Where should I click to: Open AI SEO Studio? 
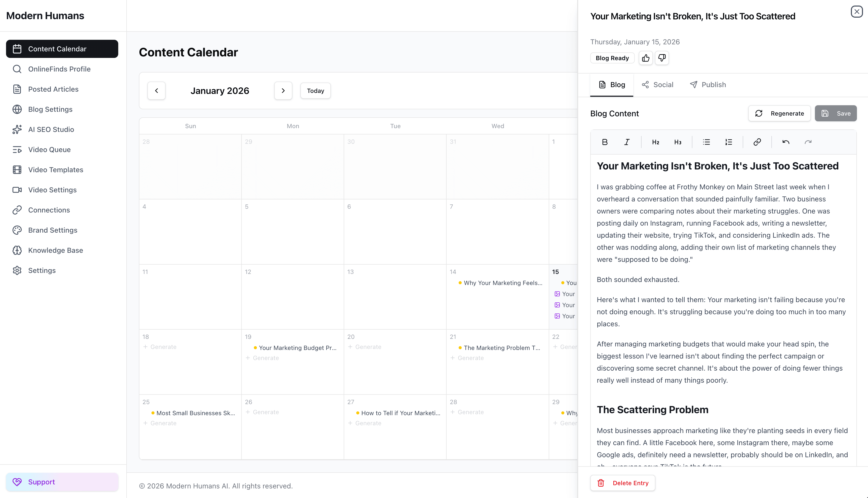pos(62,129)
